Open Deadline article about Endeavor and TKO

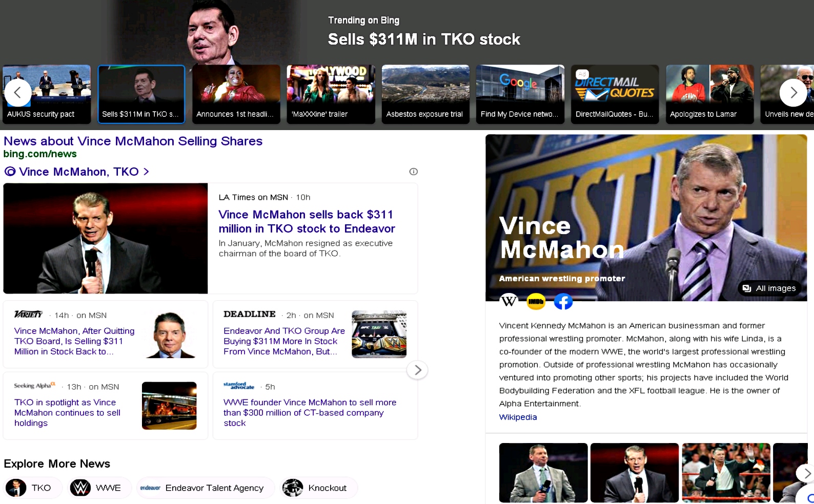tap(284, 341)
